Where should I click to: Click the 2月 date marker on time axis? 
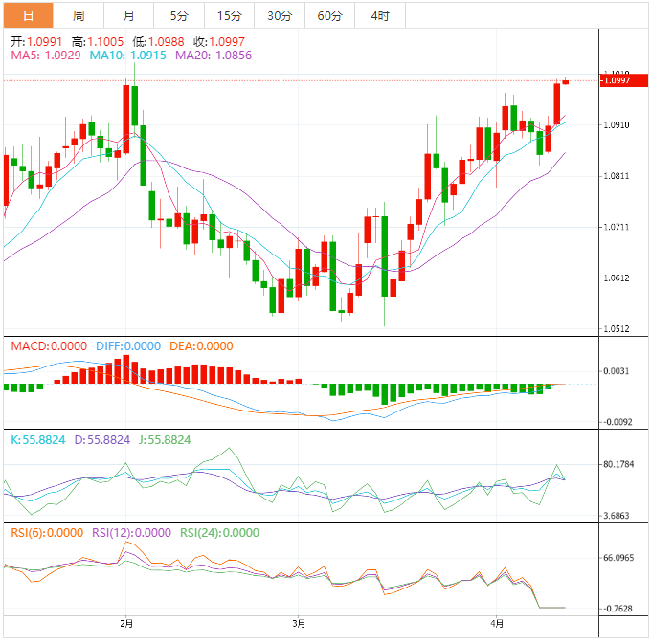[126, 624]
